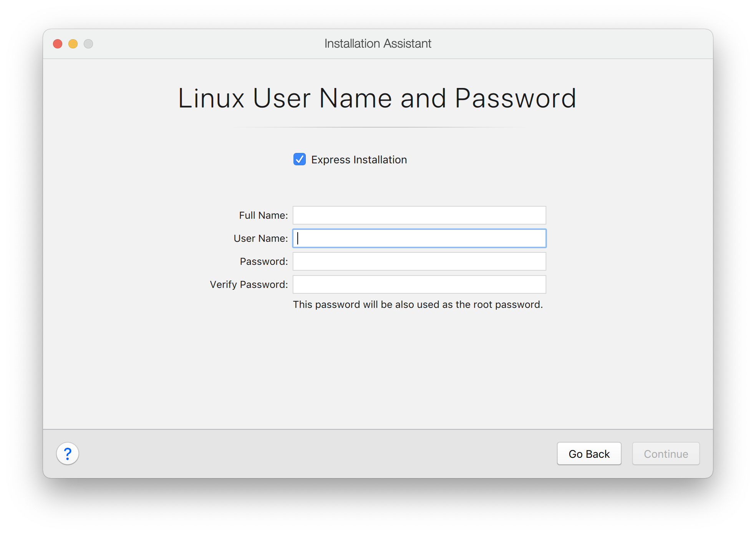Click the Password: label beside the third field

point(264,262)
